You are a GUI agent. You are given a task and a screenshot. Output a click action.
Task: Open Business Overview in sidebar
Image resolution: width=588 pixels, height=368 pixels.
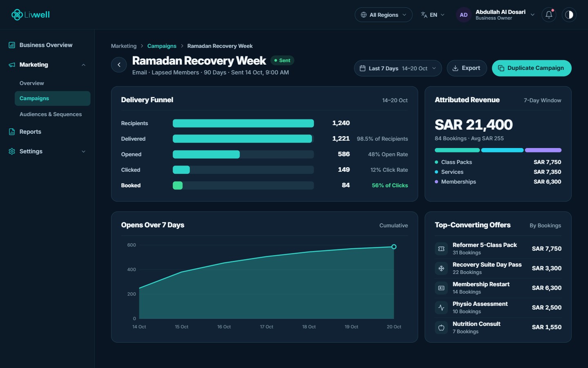point(47,45)
